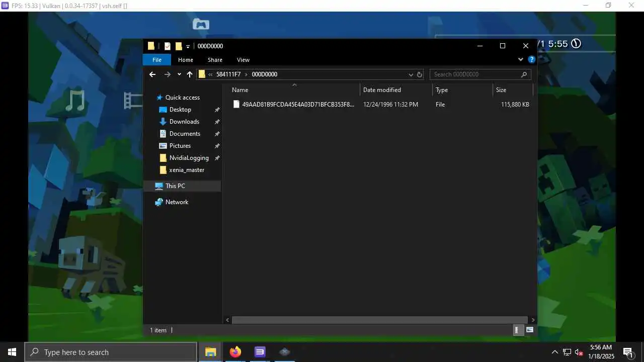Sort by the Name column header
Viewport: 644px width, 362px height.
coord(294,90)
